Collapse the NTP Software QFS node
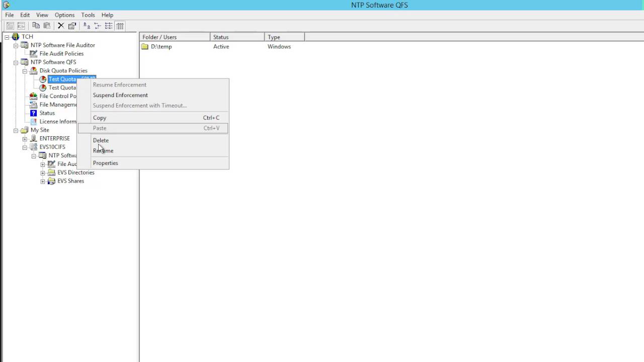644x362 pixels. (16, 62)
